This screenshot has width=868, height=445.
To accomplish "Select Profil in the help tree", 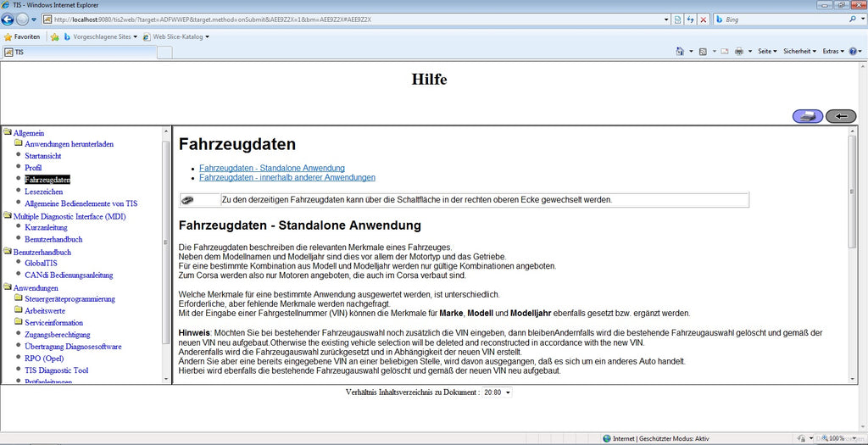I will [33, 168].
